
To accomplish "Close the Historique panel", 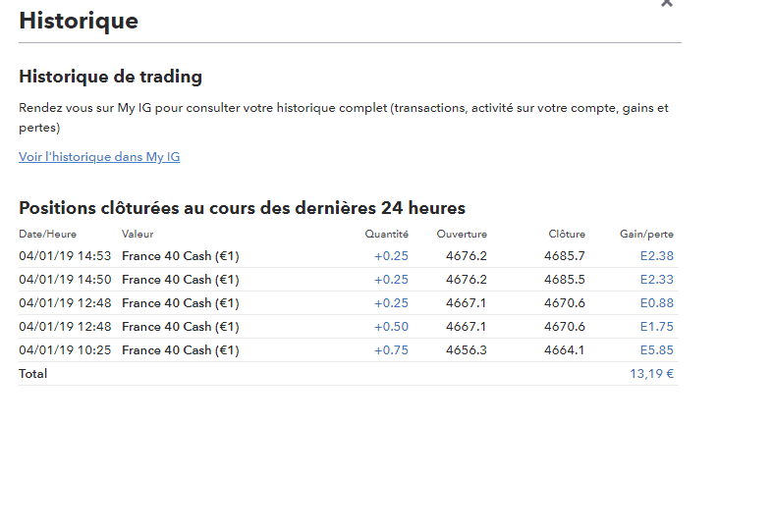I will 667,4.
